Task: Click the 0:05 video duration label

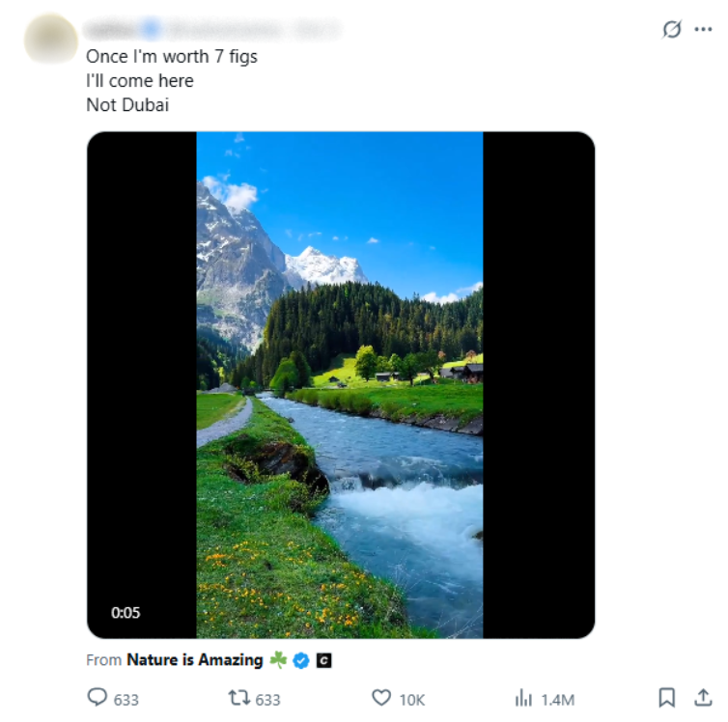Action: click(x=126, y=612)
